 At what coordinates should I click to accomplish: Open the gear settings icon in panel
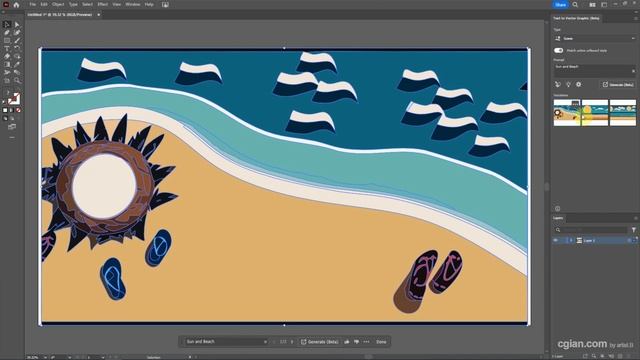578,84
